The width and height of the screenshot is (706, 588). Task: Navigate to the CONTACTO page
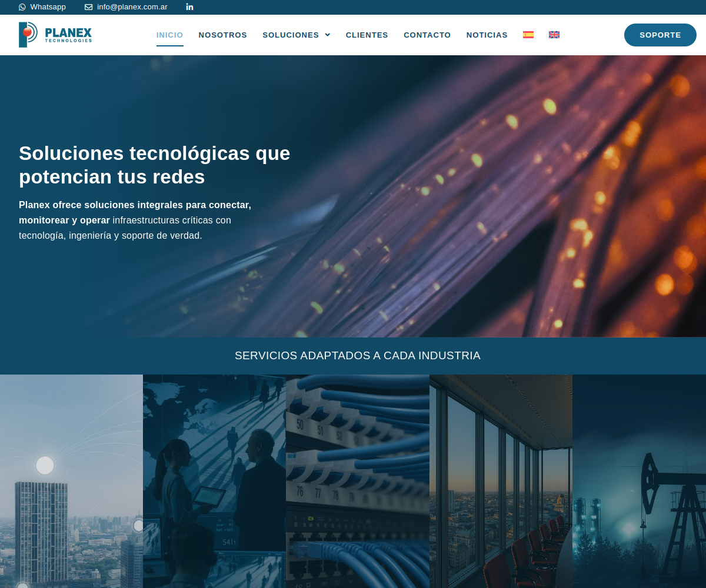427,35
